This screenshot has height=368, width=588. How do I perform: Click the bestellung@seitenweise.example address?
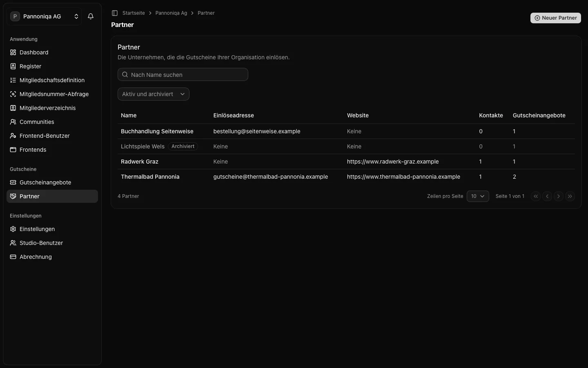coord(257,131)
